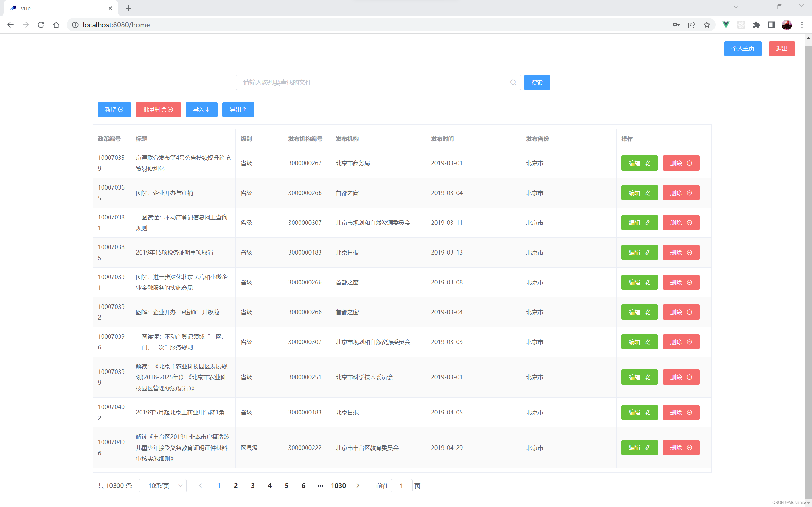Delete the row 京津联合发布第4号公告
This screenshot has height=507, width=812.
(x=681, y=163)
